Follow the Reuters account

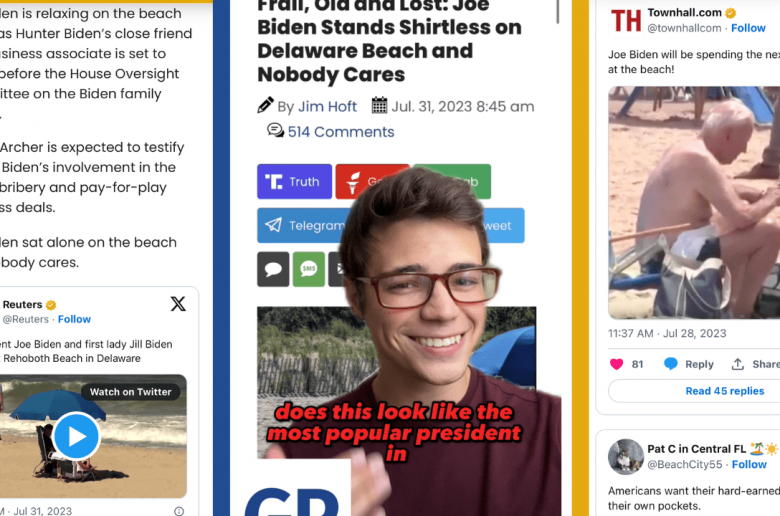74,319
